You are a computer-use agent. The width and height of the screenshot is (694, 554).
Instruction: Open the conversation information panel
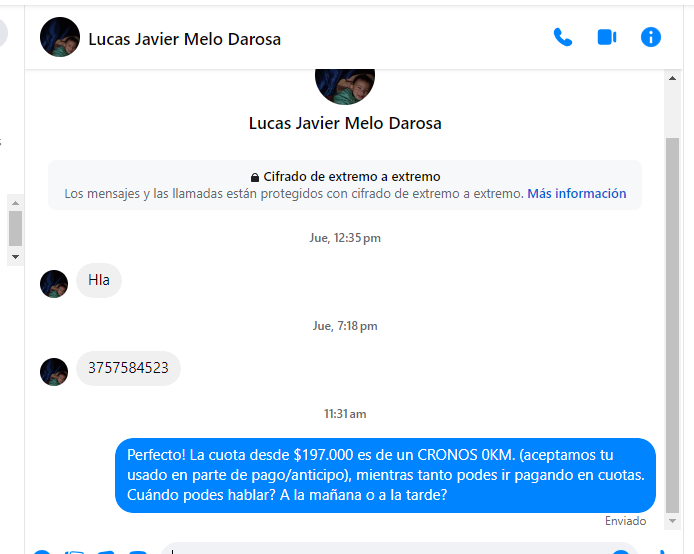[x=651, y=37]
